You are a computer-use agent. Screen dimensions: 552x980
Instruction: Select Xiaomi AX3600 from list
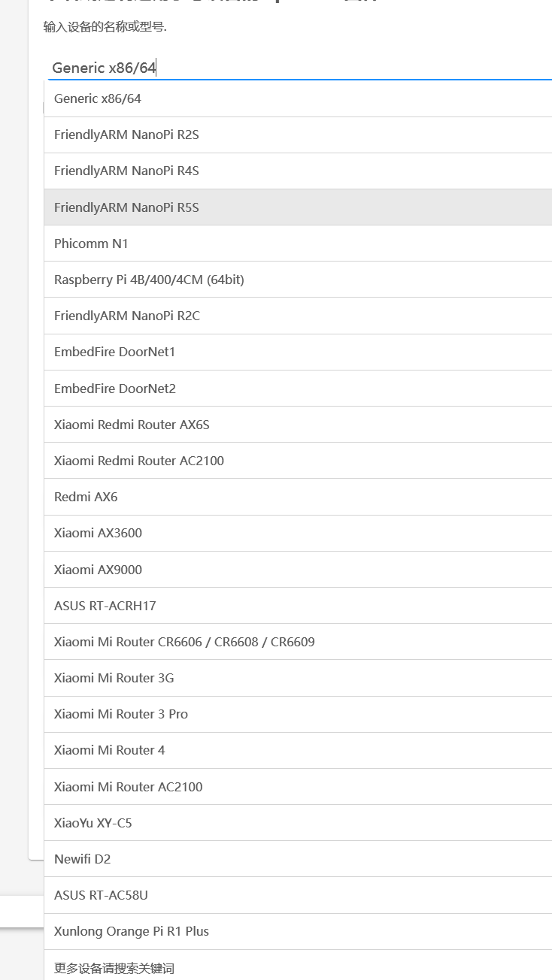click(98, 533)
